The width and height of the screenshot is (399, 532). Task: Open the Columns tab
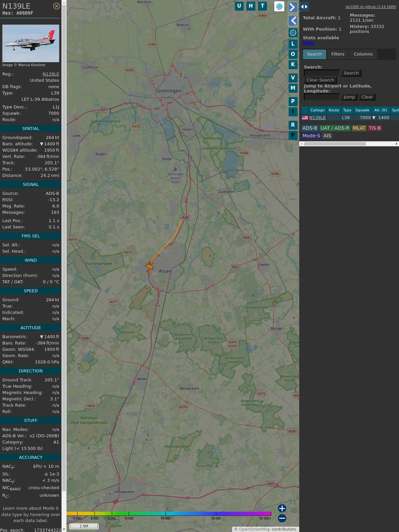click(363, 54)
